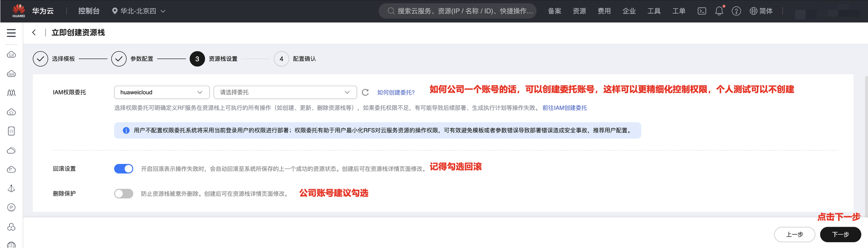Click the 立即创建资源栈 page title

78,33
